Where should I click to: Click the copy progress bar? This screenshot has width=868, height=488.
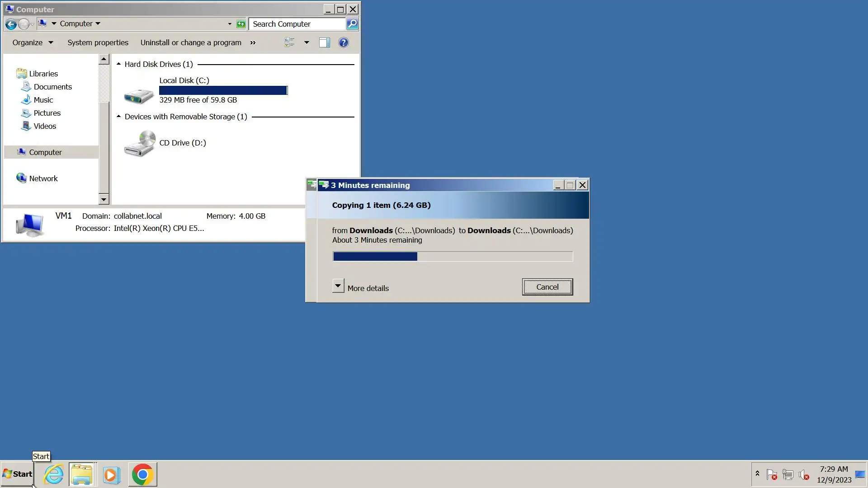point(453,257)
